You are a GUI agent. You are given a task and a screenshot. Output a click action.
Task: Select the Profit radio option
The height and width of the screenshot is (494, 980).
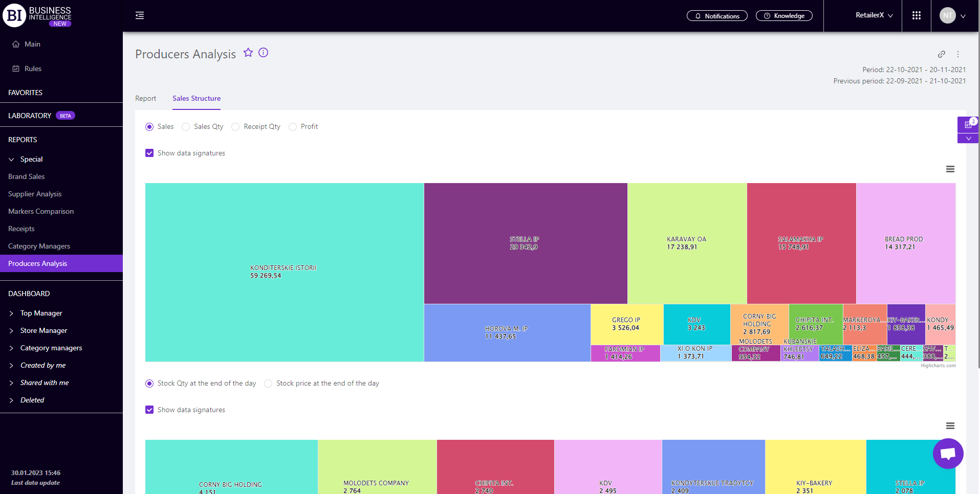(293, 127)
